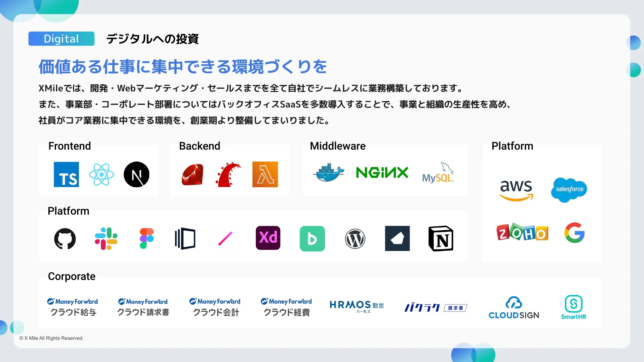Click the Slack logo

(106, 239)
